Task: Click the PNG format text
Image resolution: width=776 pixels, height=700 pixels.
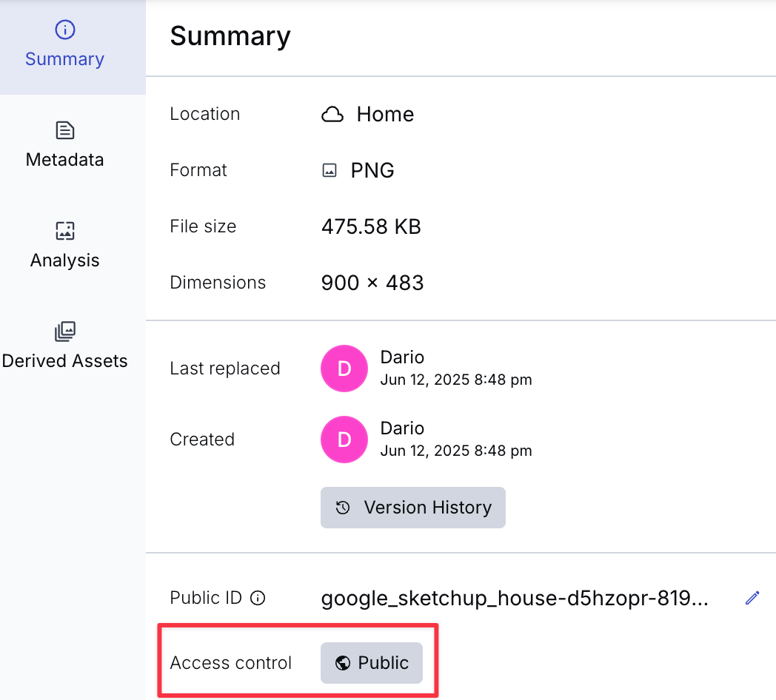Action: pyautogui.click(x=372, y=171)
